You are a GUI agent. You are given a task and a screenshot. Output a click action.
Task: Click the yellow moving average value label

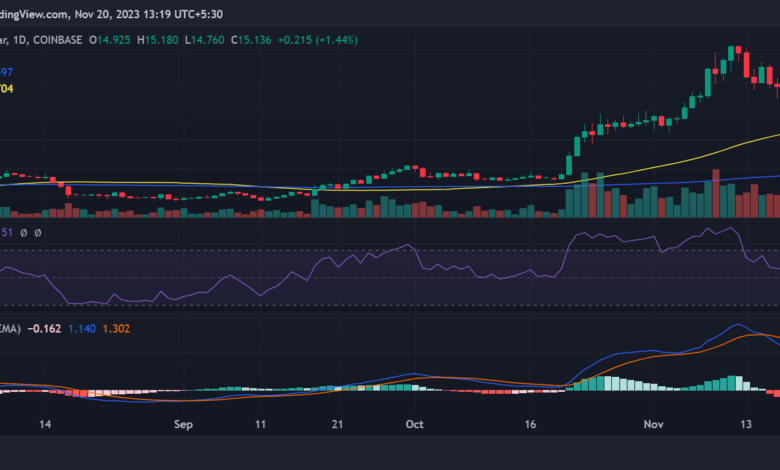tap(7, 88)
